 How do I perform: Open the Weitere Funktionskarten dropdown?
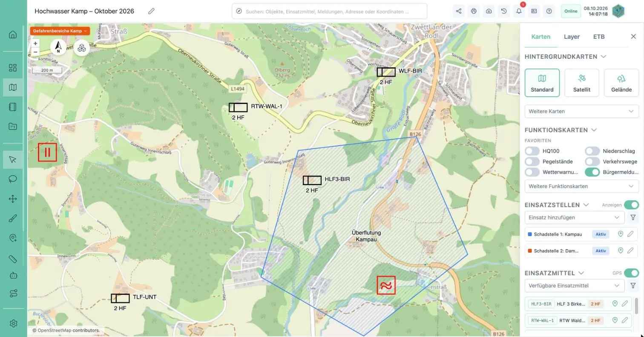click(x=581, y=186)
